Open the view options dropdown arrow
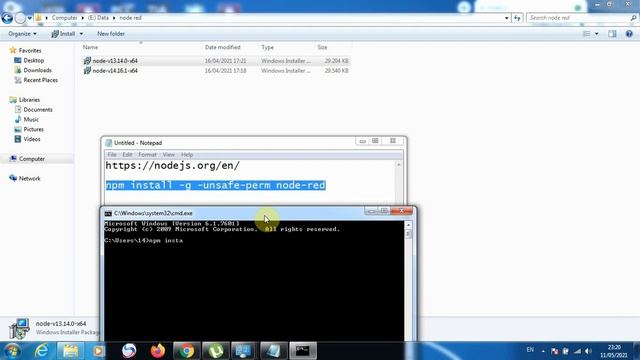Viewport: 640px width, 360px height. point(596,34)
